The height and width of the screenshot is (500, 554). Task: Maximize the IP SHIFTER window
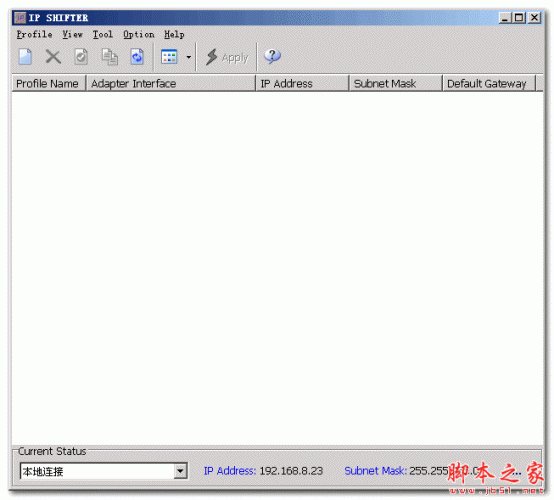point(519,17)
